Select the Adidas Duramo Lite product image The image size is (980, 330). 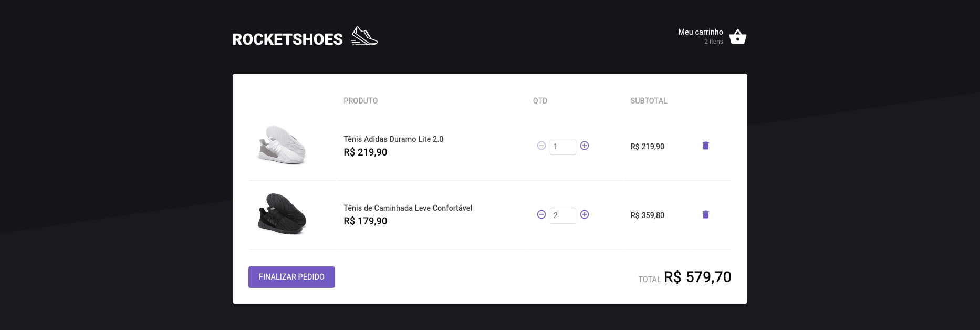(282, 146)
